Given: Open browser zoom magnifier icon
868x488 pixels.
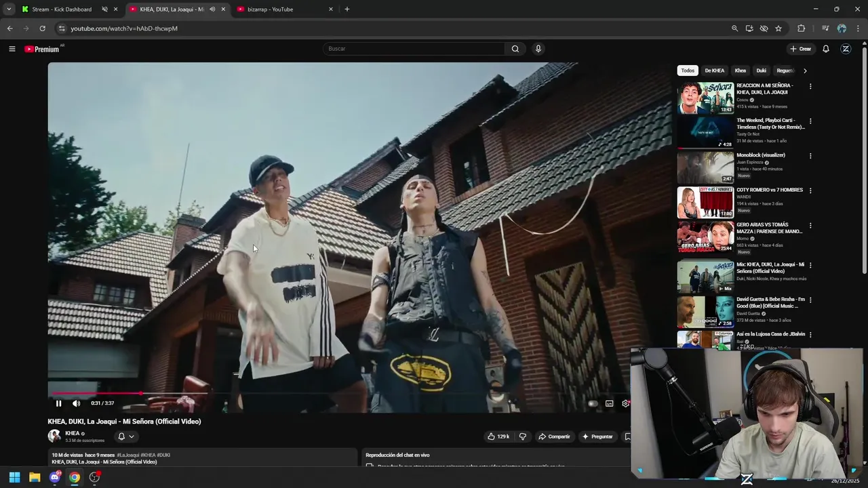Looking at the screenshot, I should [x=734, y=28].
